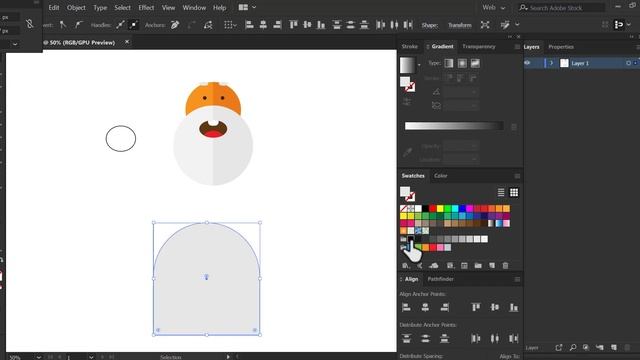This screenshot has height=360, width=640.
Task: Click Vertical Align Center in control bar
Action: click(307, 25)
